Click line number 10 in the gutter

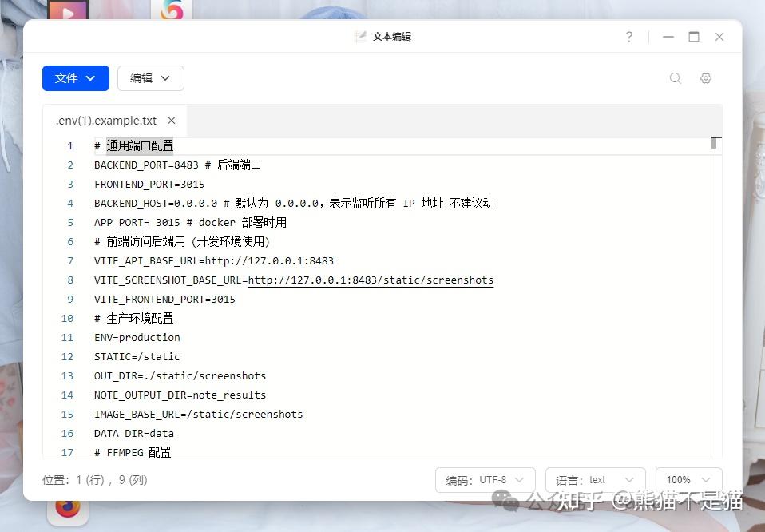pyautogui.click(x=67, y=318)
